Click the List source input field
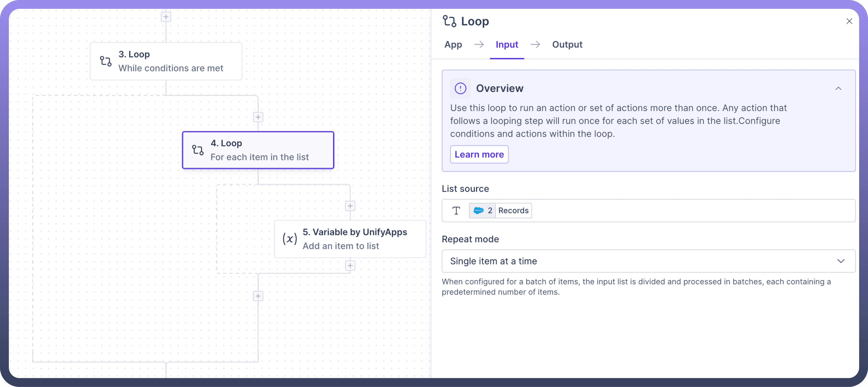Viewport: 868px width, 387px height. coord(691,211)
